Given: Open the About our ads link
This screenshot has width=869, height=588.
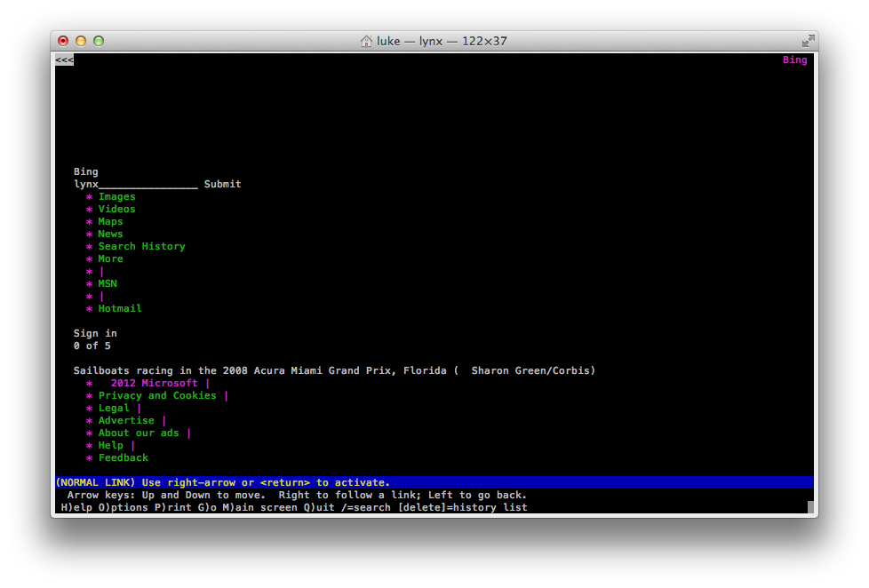Looking at the screenshot, I should point(139,433).
